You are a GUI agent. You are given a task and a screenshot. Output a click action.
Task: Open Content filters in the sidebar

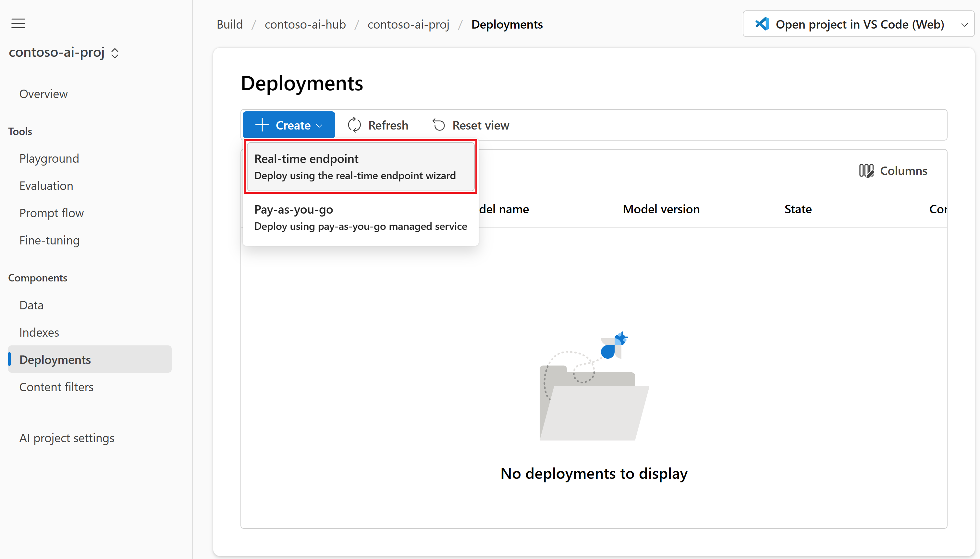point(56,387)
